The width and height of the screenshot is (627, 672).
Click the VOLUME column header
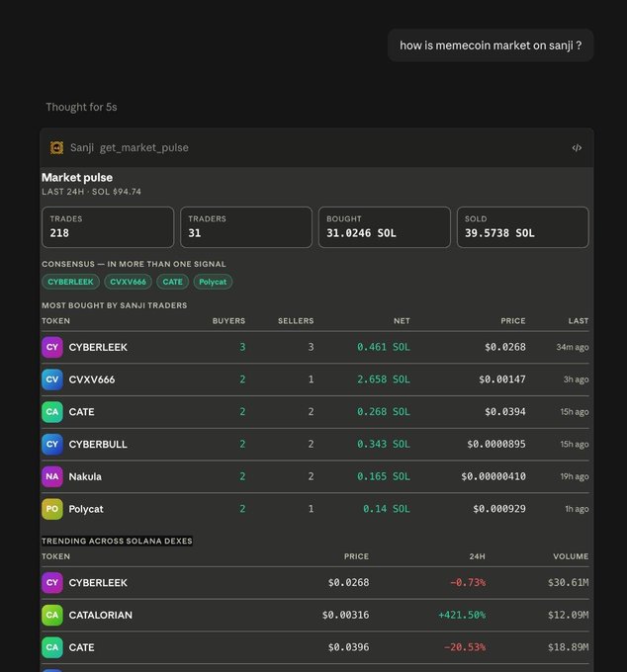click(571, 556)
